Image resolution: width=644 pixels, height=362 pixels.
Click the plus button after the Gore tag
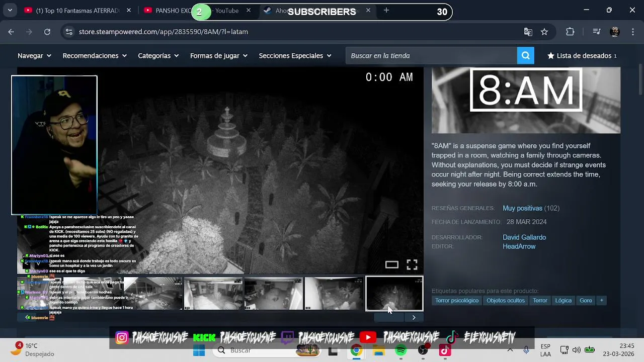601,300
